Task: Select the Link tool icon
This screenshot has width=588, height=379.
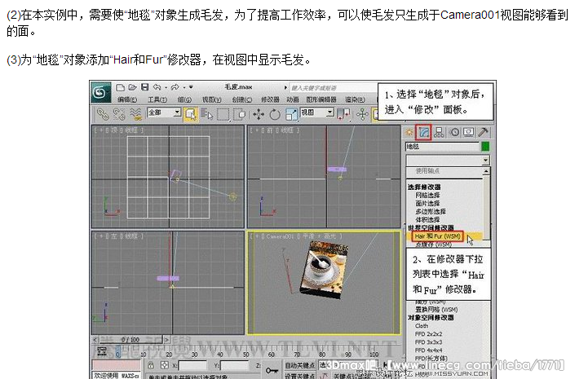Action: click(x=103, y=114)
